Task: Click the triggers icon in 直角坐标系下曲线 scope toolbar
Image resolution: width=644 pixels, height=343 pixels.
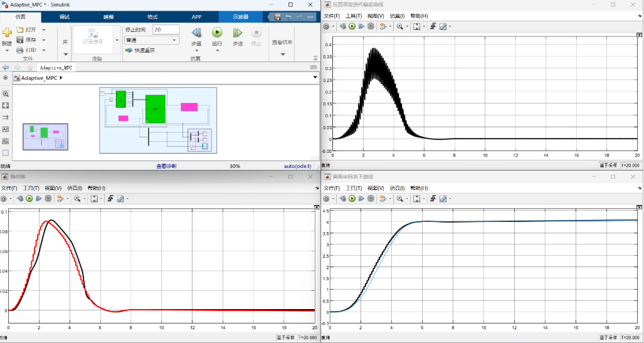Action: point(433,199)
